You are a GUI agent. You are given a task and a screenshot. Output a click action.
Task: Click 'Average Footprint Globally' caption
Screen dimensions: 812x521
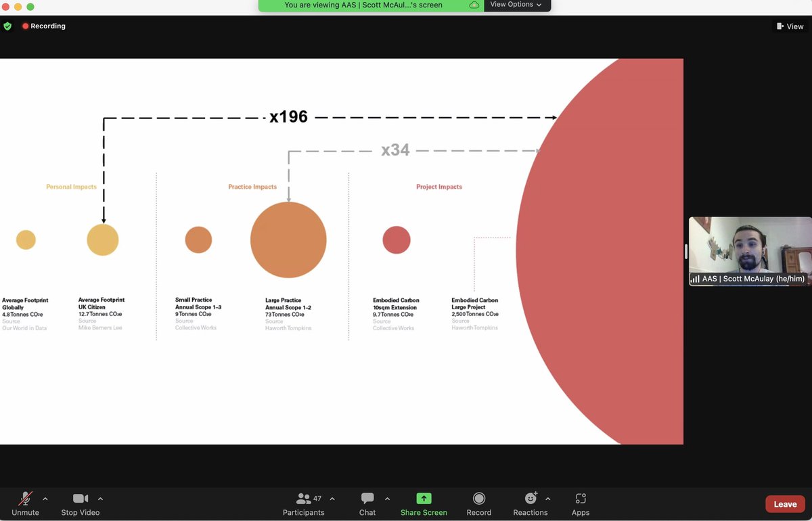point(25,303)
